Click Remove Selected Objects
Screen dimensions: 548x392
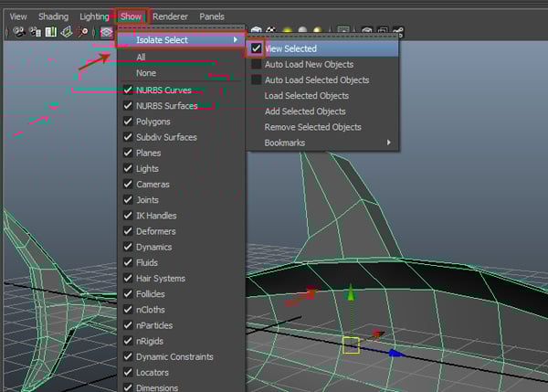[312, 127]
